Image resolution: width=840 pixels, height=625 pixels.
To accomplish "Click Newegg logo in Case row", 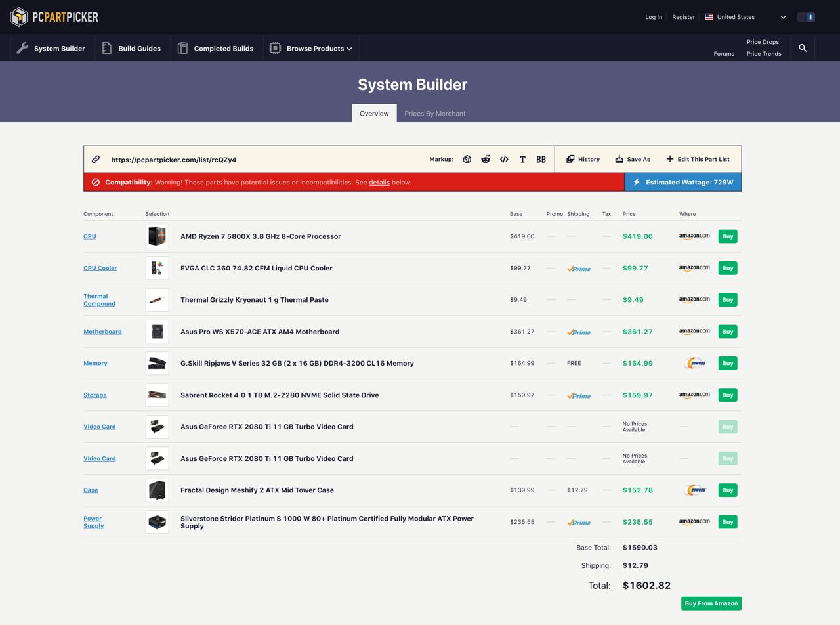I will click(694, 490).
